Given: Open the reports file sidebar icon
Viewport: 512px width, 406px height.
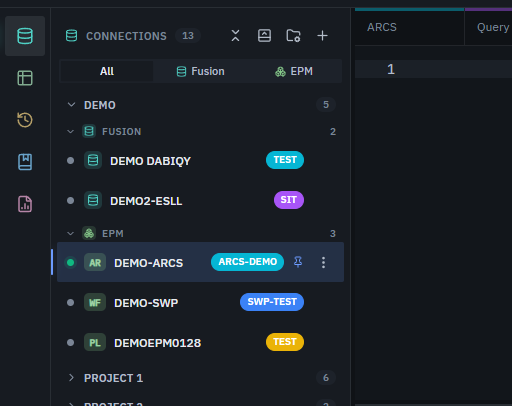Looking at the screenshot, I should coord(25,204).
